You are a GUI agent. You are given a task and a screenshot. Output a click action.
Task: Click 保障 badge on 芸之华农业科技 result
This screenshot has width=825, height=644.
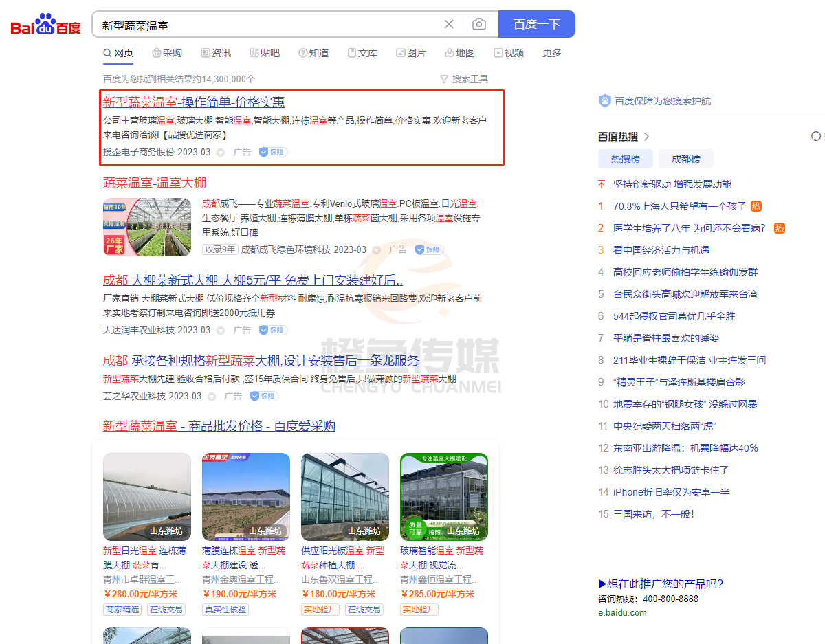coord(264,396)
